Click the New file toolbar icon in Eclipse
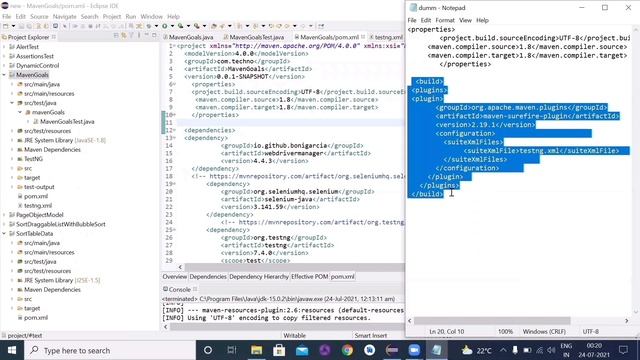Screen dimensions: 640x360 point(6,26)
